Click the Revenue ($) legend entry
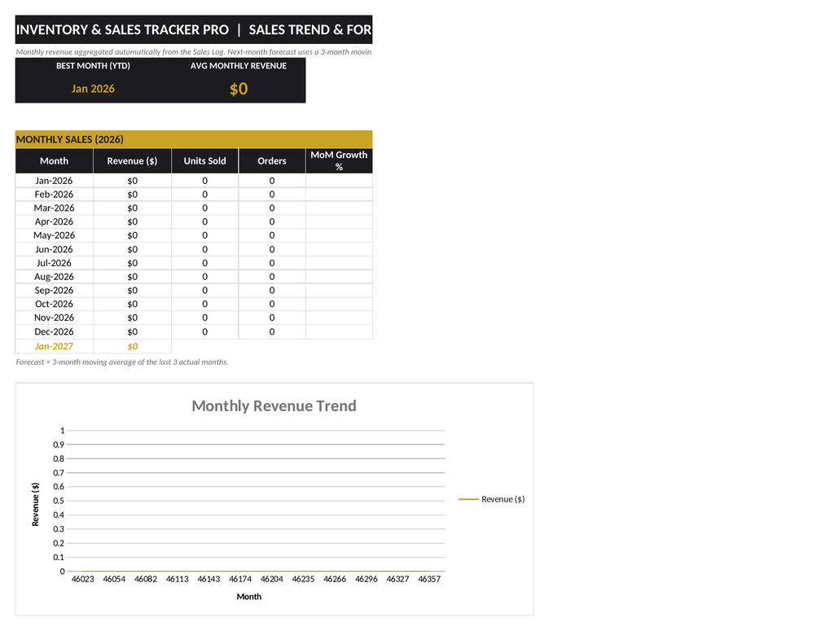This screenshot has height=644, width=834. tap(491, 499)
